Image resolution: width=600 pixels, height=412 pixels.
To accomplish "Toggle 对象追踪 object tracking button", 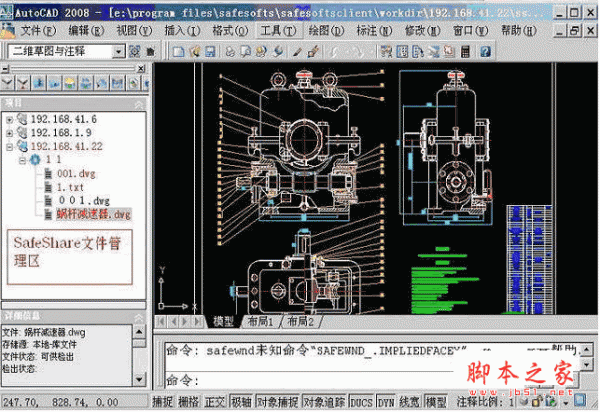I will [x=324, y=402].
